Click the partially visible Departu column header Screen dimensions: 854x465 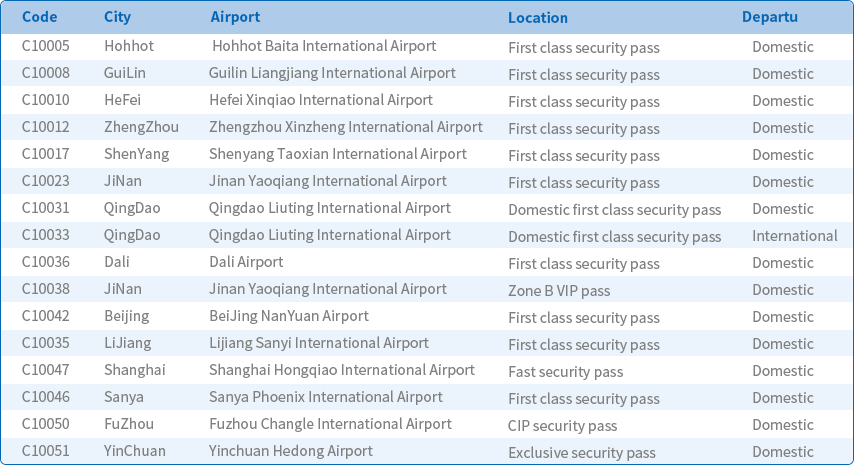point(769,17)
